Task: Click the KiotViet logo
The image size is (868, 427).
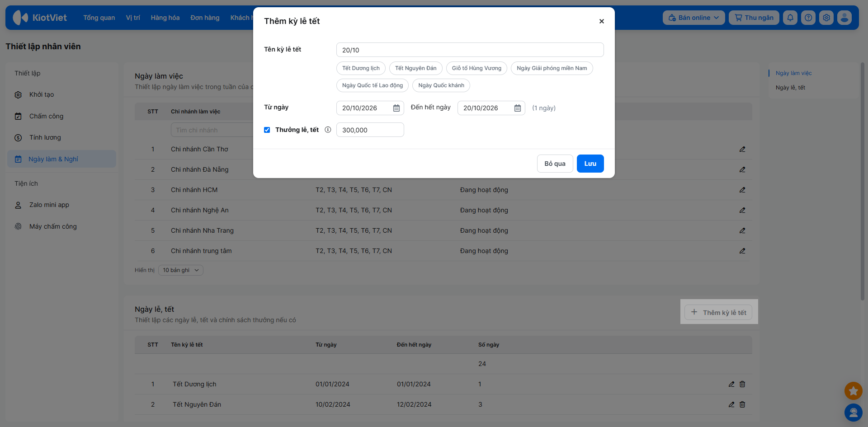Action: [40, 18]
